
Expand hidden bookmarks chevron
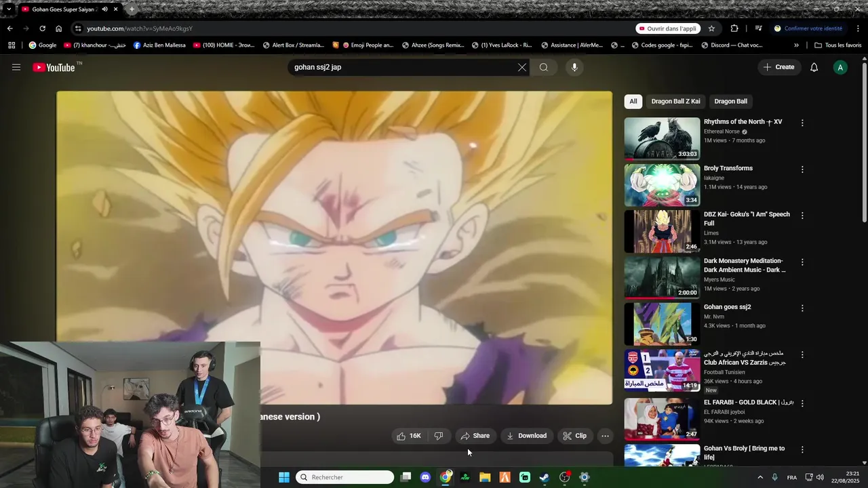pyautogui.click(x=796, y=45)
